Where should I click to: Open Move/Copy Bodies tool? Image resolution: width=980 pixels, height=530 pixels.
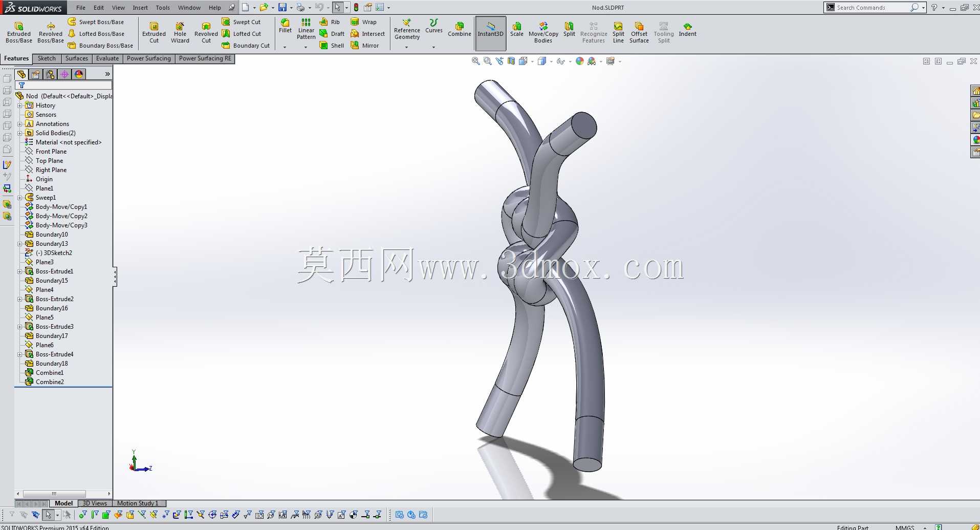tap(543, 33)
